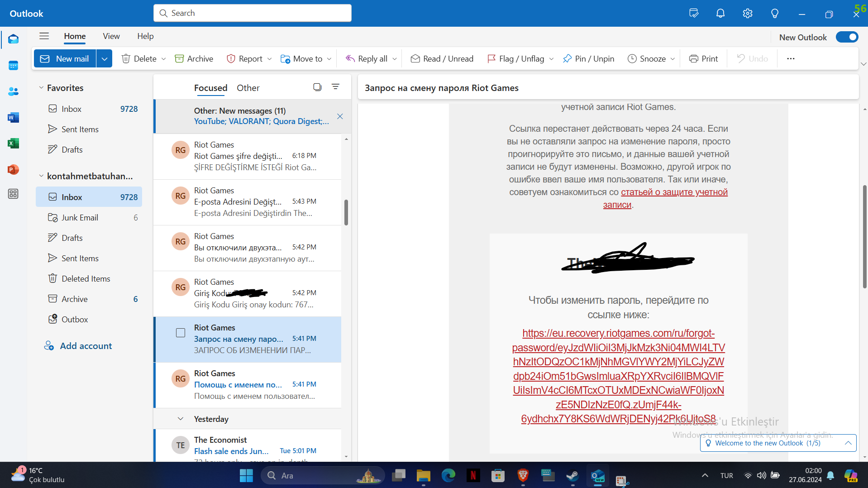Open My Day panel icon
This screenshot has width=868, height=488.
coord(693,14)
